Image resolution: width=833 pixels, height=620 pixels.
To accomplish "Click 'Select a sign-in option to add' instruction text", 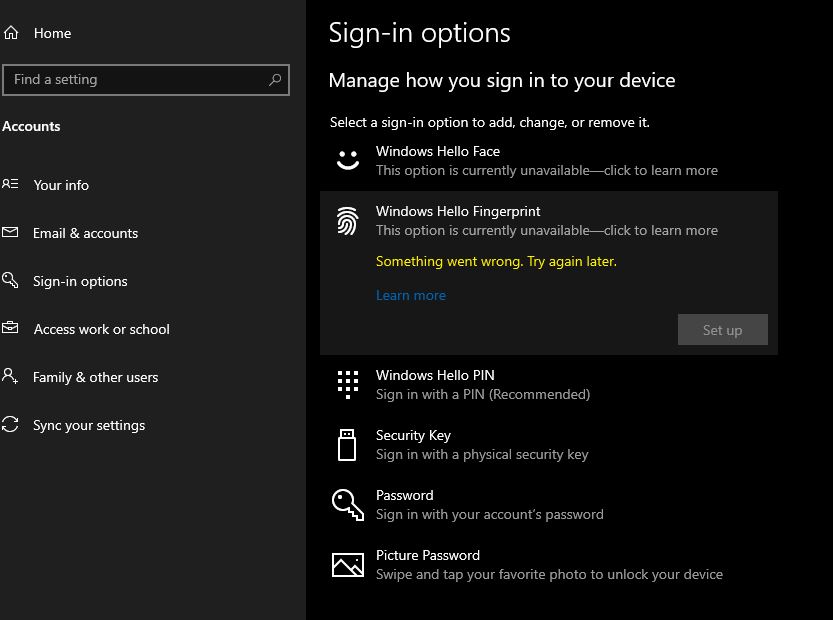I will [x=489, y=123].
